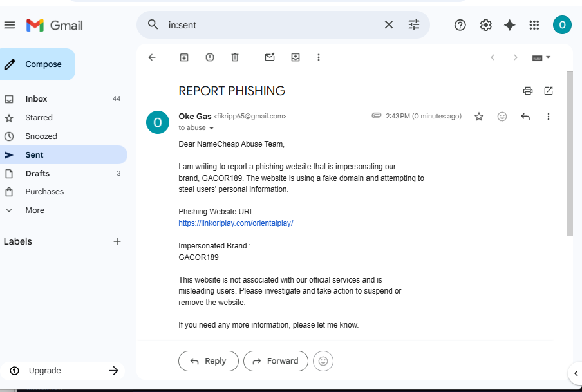This screenshot has width=582, height=392.
Task: Print the email
Action: [528, 91]
